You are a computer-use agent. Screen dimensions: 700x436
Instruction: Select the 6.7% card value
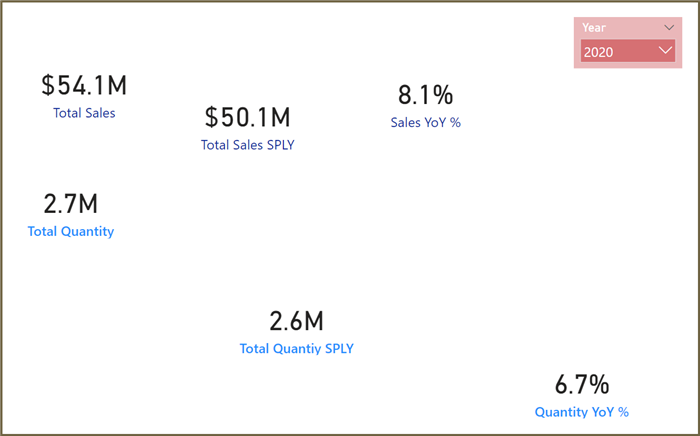[x=581, y=385]
